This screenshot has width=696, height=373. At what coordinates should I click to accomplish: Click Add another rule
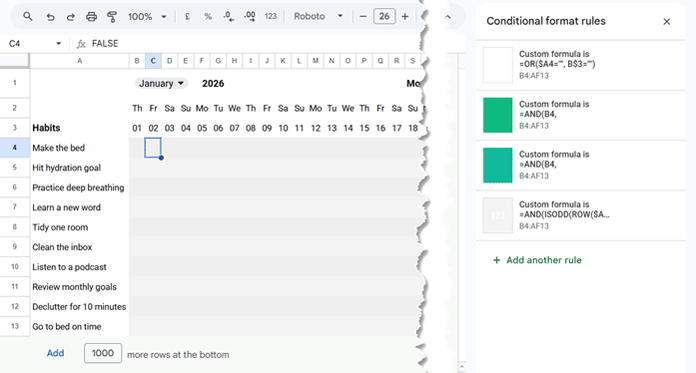pyautogui.click(x=537, y=260)
